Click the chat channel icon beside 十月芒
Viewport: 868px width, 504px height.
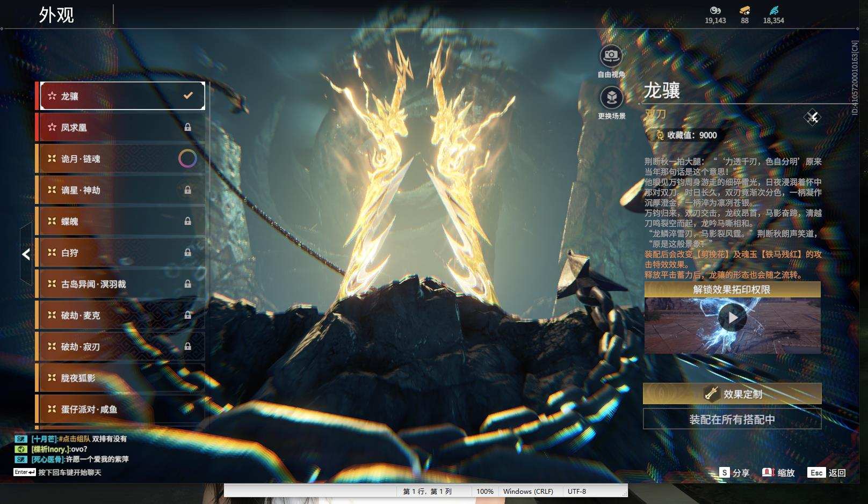click(x=21, y=439)
